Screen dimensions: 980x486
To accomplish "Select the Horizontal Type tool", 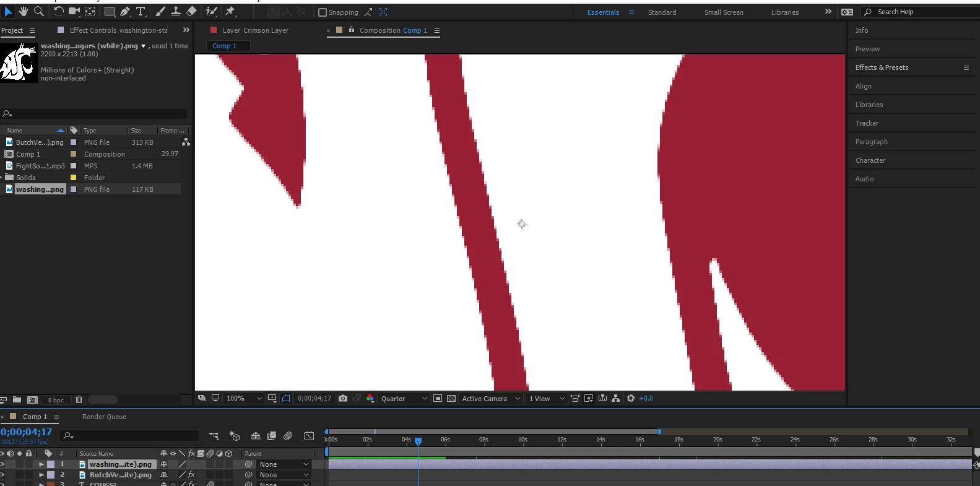I will click(141, 11).
